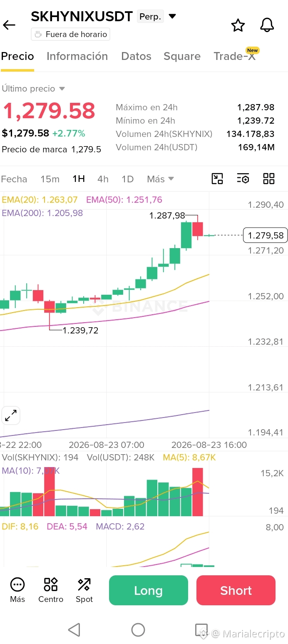Tap the EMA(50) indicator label
The width and height of the screenshot is (288, 644).
(124, 200)
